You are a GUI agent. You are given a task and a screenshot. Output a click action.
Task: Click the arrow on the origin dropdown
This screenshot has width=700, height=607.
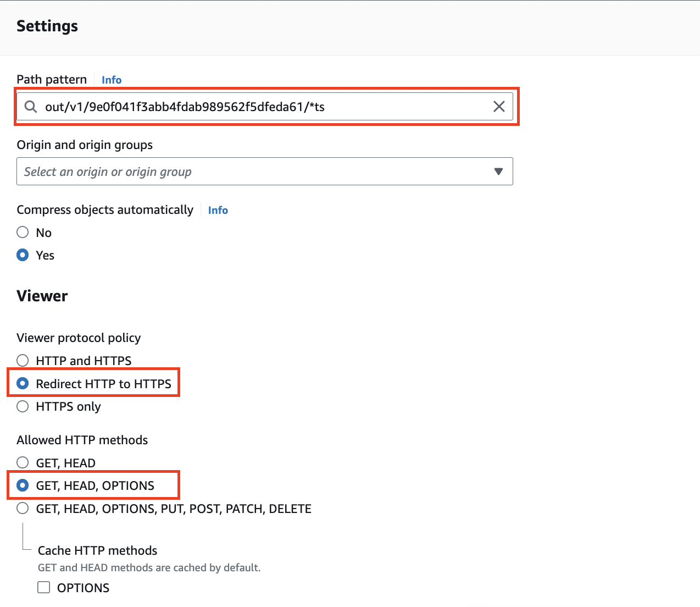[498, 172]
